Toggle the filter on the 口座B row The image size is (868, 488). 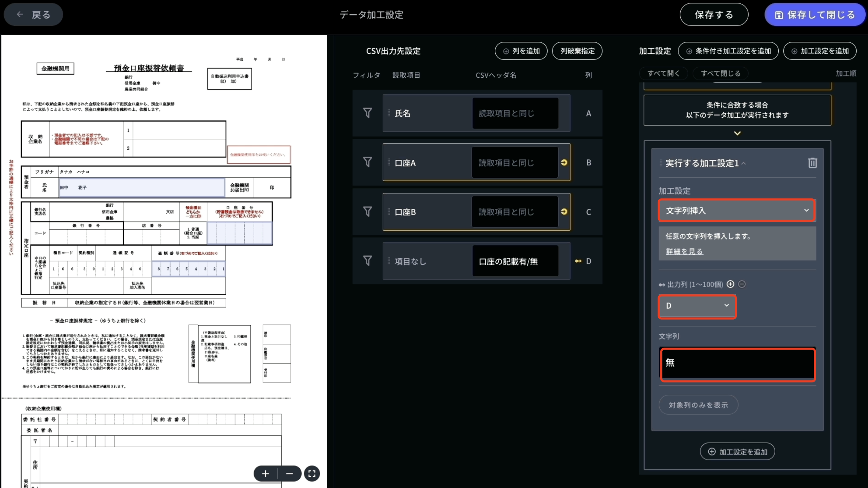point(367,212)
